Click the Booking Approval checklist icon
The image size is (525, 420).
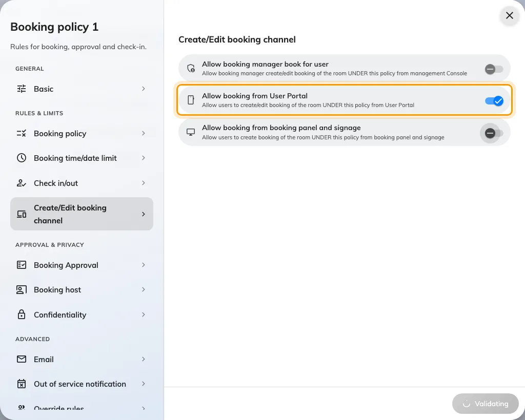tap(22, 265)
